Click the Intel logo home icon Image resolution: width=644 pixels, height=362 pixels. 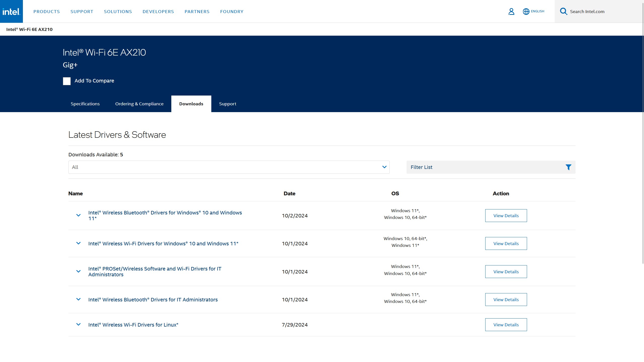tap(11, 11)
